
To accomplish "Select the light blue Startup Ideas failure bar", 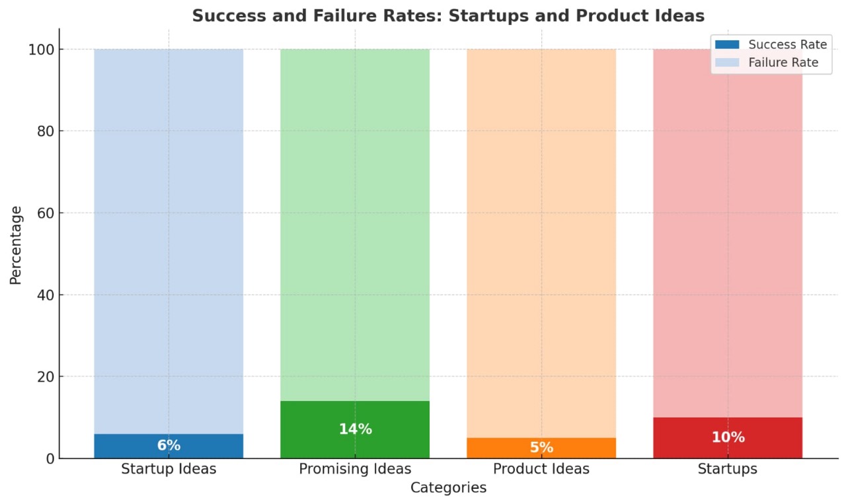I will pos(169,238).
